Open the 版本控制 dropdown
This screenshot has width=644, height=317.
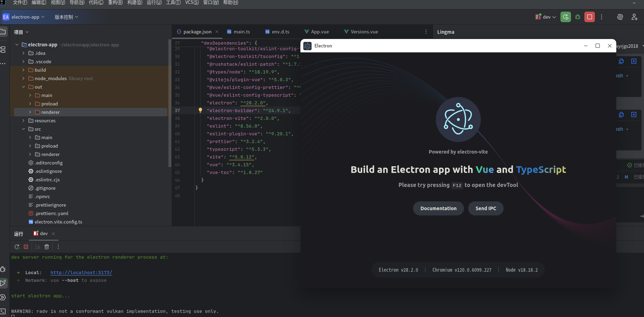click(x=66, y=17)
